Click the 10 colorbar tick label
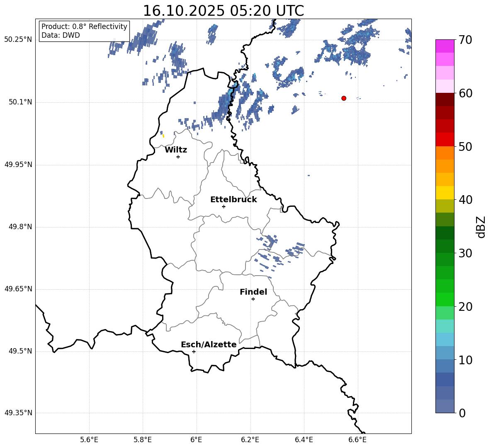 [x=465, y=360]
